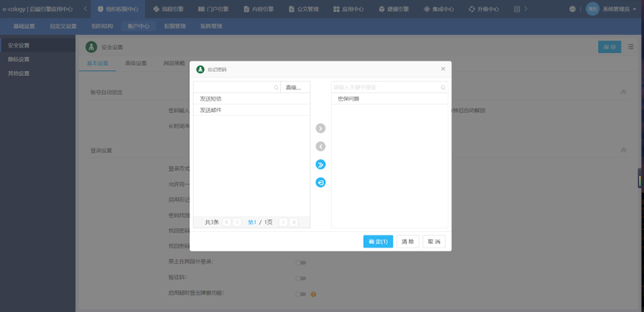Click the blue remove-all circular button
Viewport: 644px width, 312px height.
(x=320, y=182)
